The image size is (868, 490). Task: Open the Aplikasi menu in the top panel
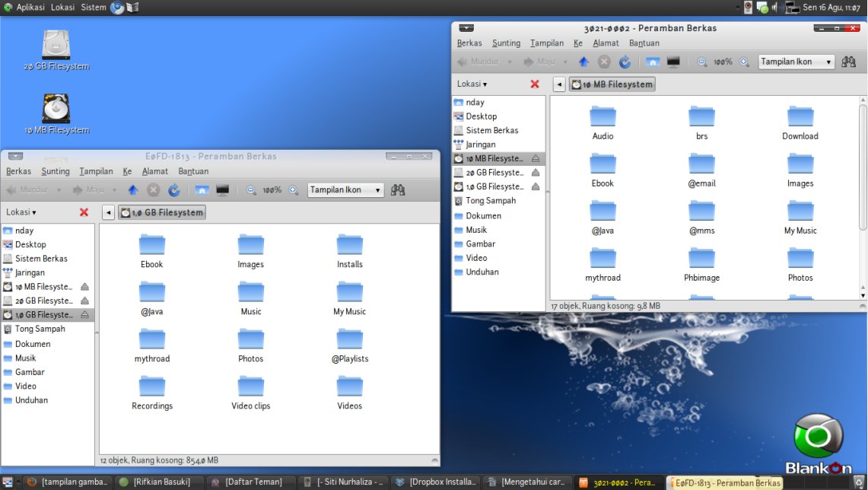(29, 7)
